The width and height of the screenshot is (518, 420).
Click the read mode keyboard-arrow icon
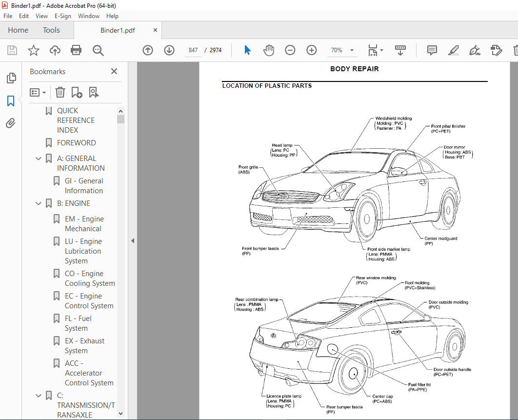pos(400,50)
